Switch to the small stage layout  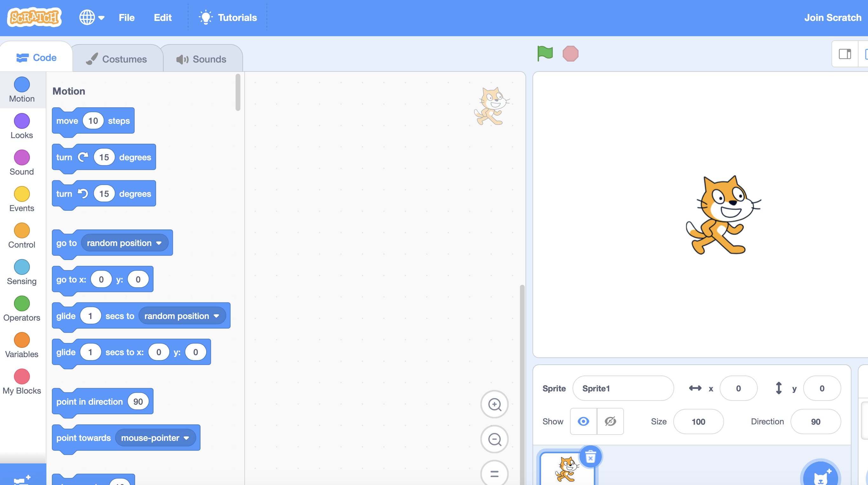845,54
